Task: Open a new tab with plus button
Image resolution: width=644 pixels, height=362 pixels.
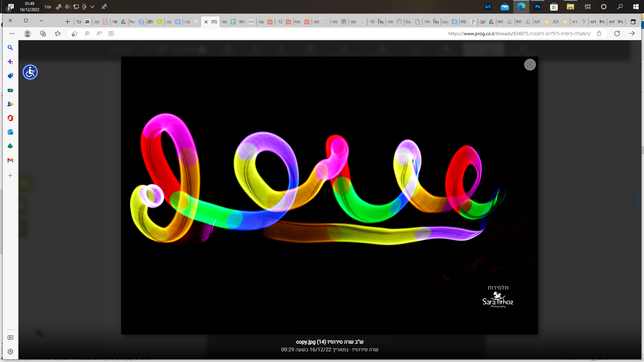Action: pyautogui.click(x=67, y=22)
